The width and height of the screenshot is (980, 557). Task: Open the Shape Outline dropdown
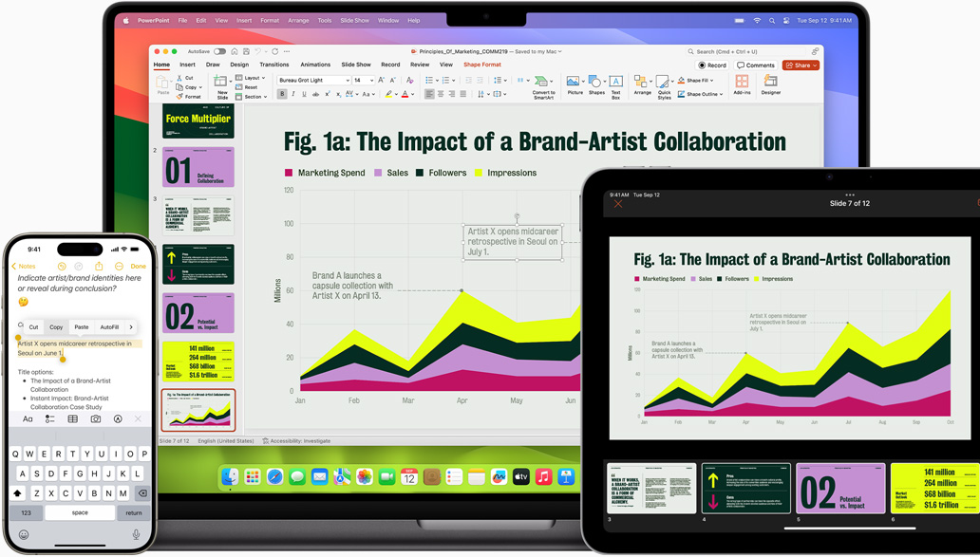pos(700,93)
